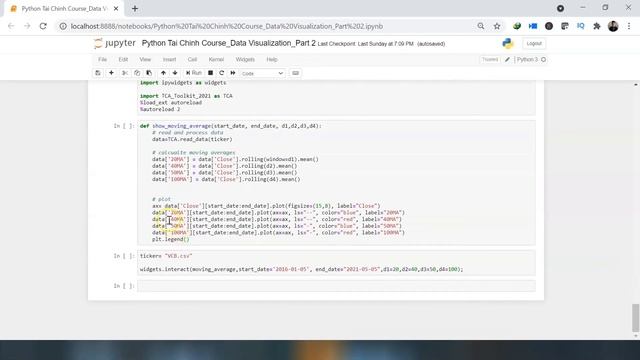The width and height of the screenshot is (640, 360).
Task: Insert a cell below with plus icon
Action: point(111,73)
